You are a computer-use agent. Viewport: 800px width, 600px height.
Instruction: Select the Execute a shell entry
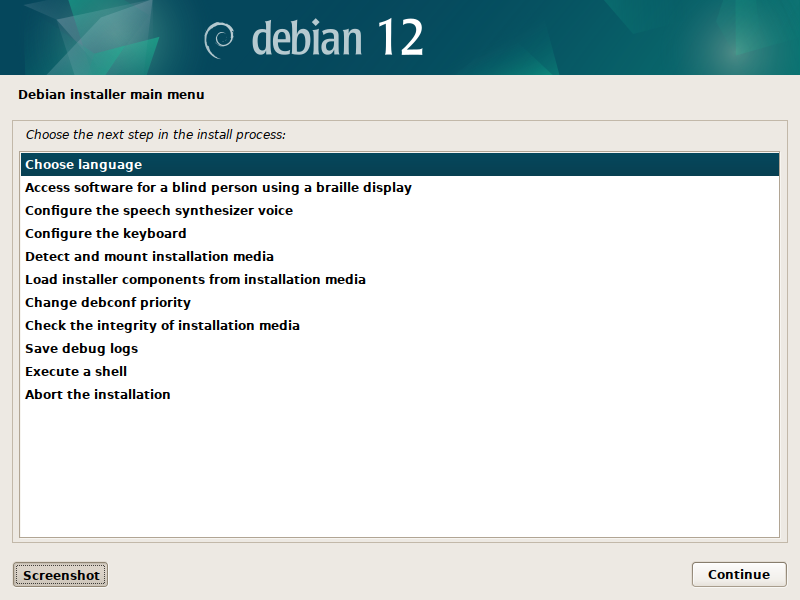pyautogui.click(x=75, y=371)
